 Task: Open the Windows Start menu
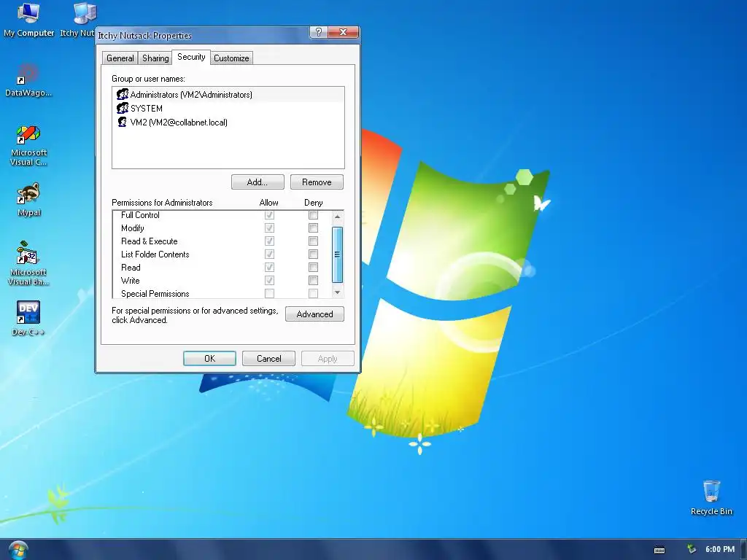pos(18,550)
